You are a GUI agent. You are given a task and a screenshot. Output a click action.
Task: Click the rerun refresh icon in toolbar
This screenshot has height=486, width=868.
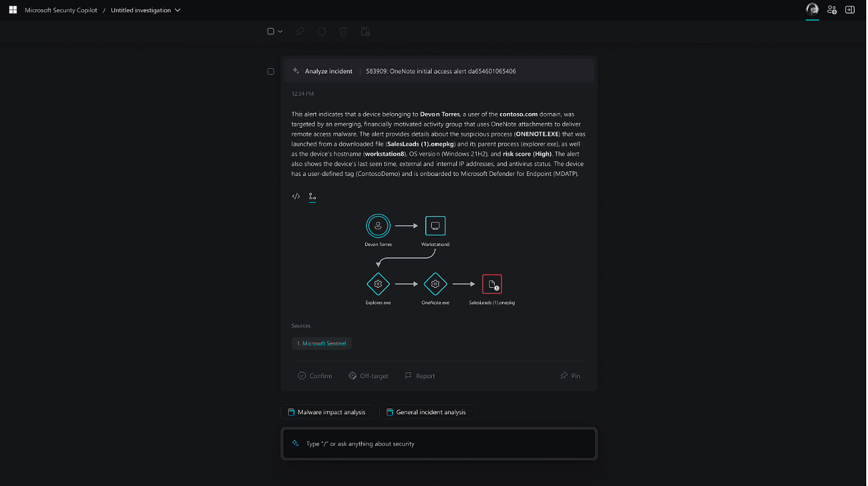322,31
